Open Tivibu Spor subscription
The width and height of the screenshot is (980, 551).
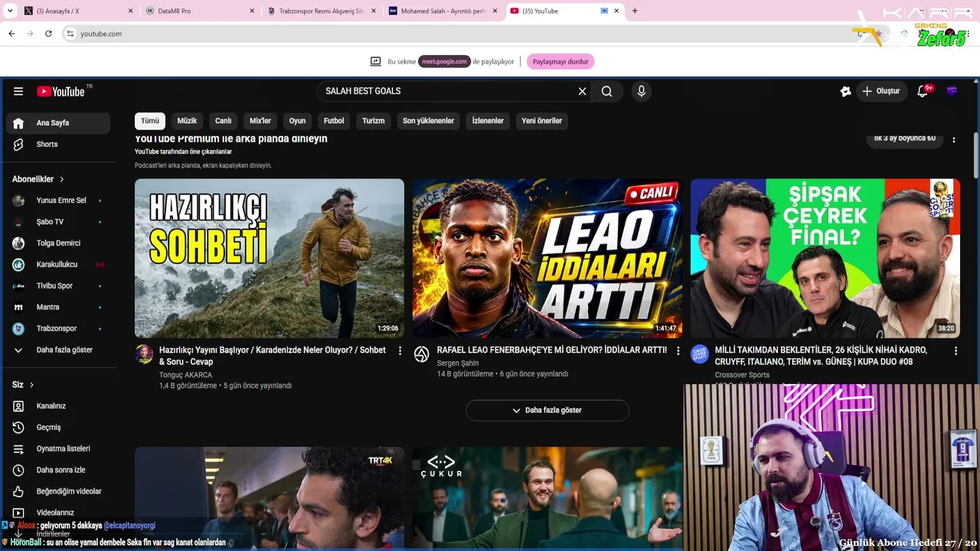pyautogui.click(x=58, y=285)
